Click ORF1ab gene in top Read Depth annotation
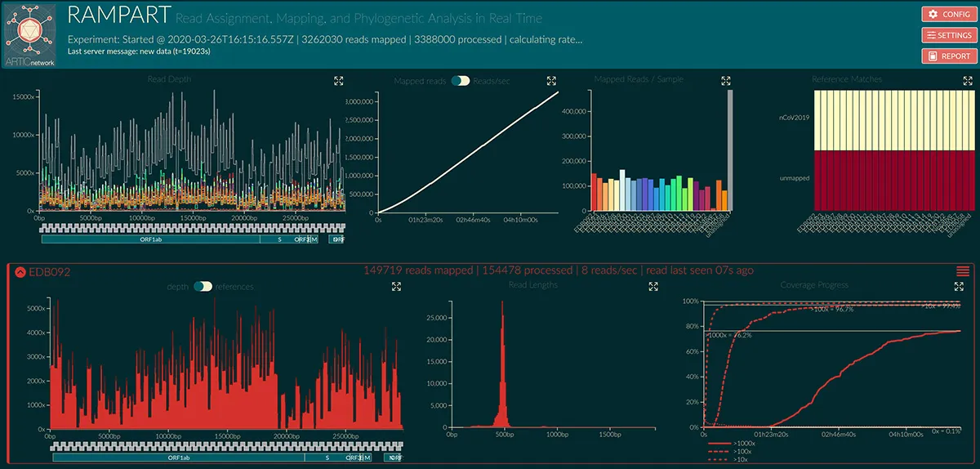The width and height of the screenshot is (980, 469). click(x=149, y=240)
